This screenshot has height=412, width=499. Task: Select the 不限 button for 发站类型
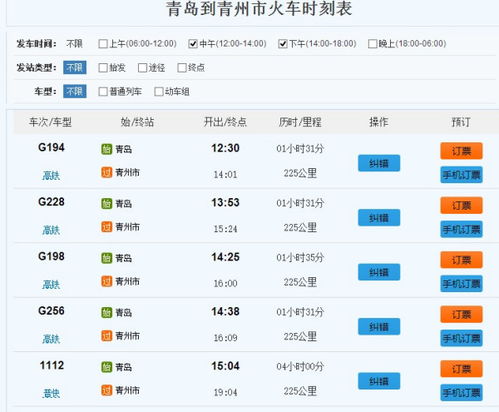75,68
